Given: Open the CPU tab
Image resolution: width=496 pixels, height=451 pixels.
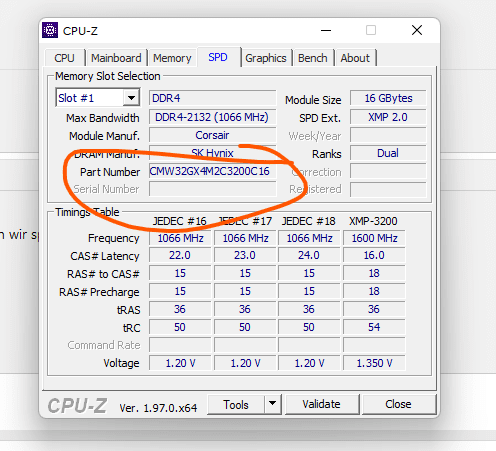Looking at the screenshot, I should coord(64,58).
